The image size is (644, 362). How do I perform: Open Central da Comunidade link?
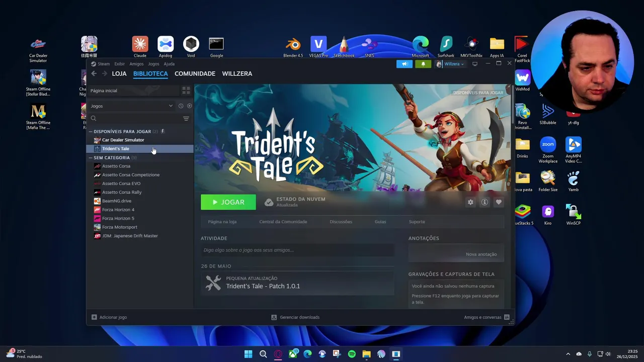pos(283,222)
